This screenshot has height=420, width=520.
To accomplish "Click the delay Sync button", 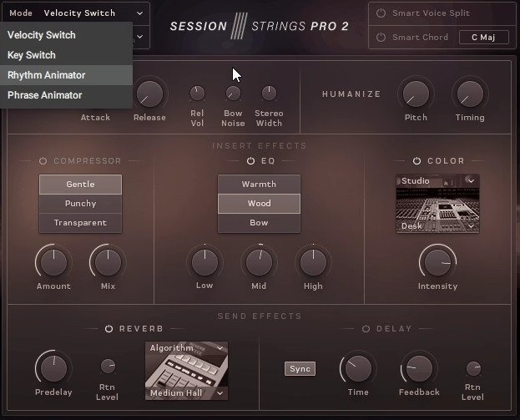I will point(300,368).
